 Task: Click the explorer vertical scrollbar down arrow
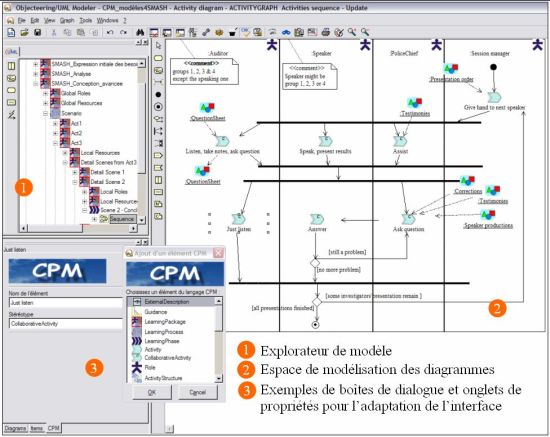click(x=142, y=220)
